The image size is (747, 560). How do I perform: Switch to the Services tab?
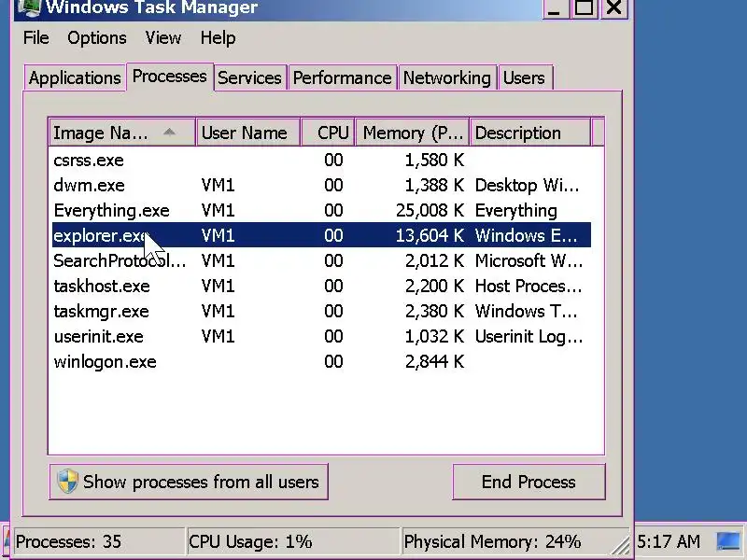point(249,77)
